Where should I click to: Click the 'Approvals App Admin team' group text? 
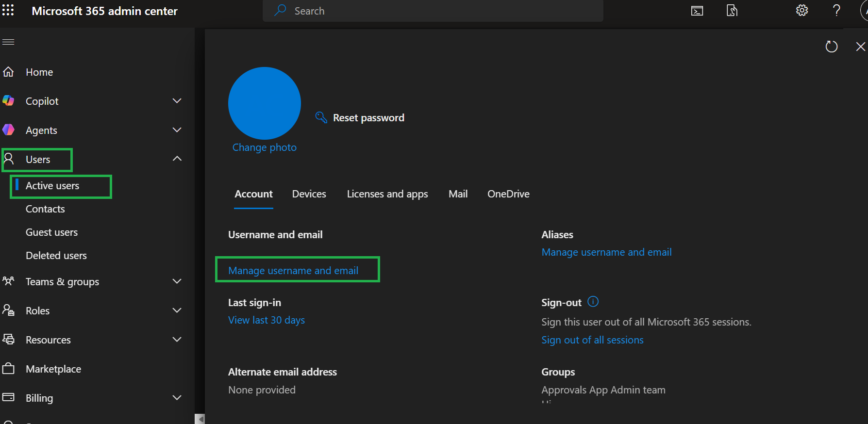(603, 390)
